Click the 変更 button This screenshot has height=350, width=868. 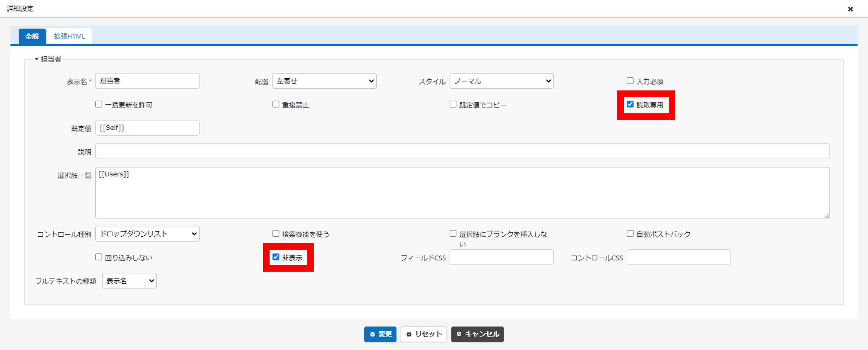pyautogui.click(x=380, y=334)
